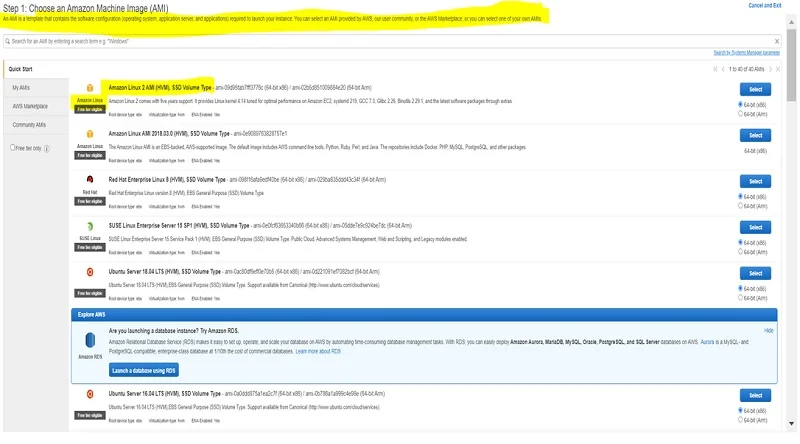Click the SUSE Linux logo icon
800x444 pixels.
click(90, 226)
